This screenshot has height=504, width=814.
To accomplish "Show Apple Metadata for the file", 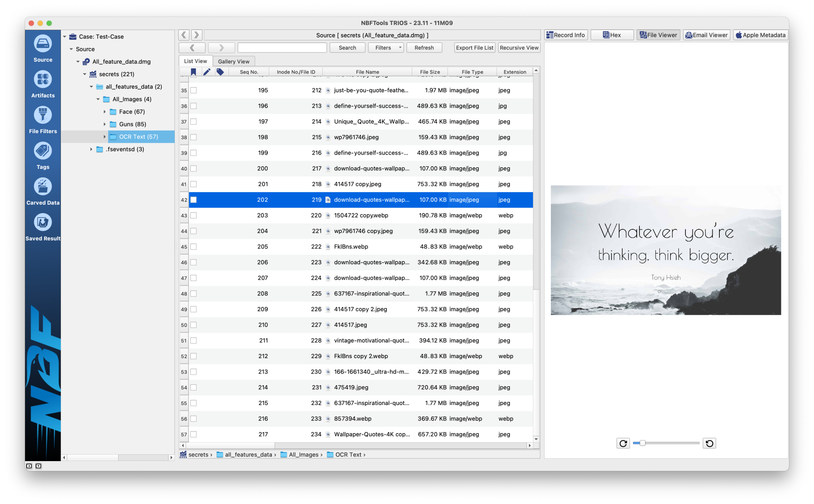I will coord(760,35).
